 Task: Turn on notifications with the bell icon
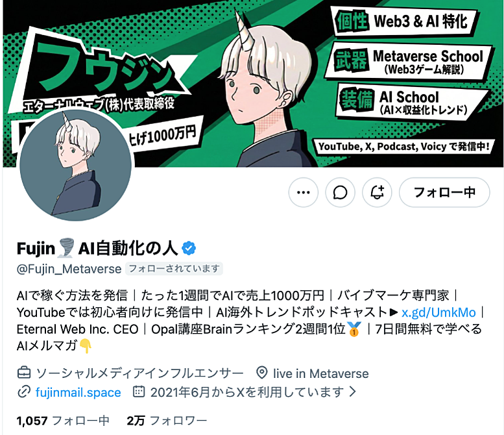(x=377, y=192)
